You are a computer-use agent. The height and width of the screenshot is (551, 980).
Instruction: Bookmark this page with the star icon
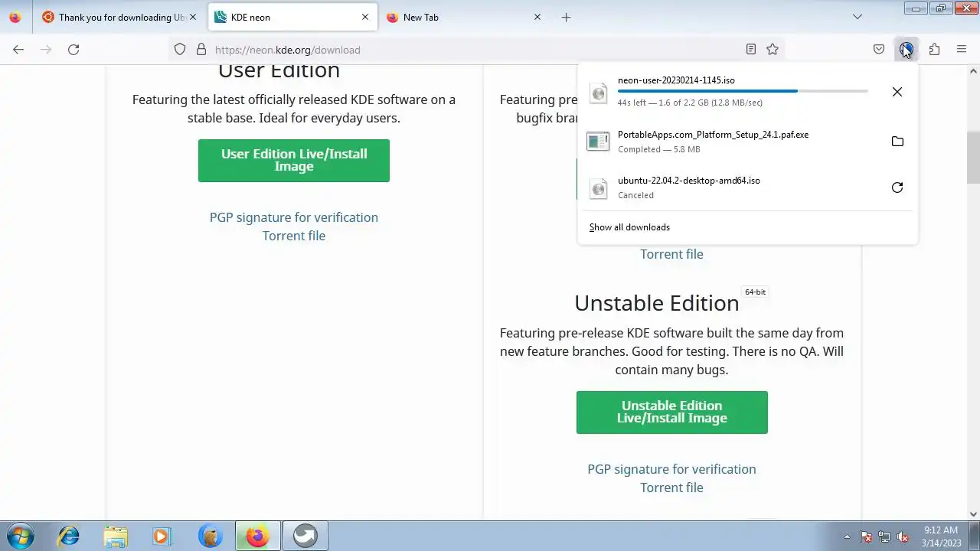click(x=773, y=50)
